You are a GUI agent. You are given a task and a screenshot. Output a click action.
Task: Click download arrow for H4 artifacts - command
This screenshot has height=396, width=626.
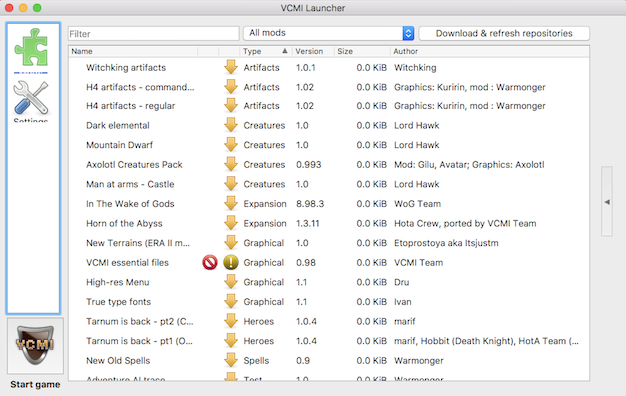coord(231,87)
